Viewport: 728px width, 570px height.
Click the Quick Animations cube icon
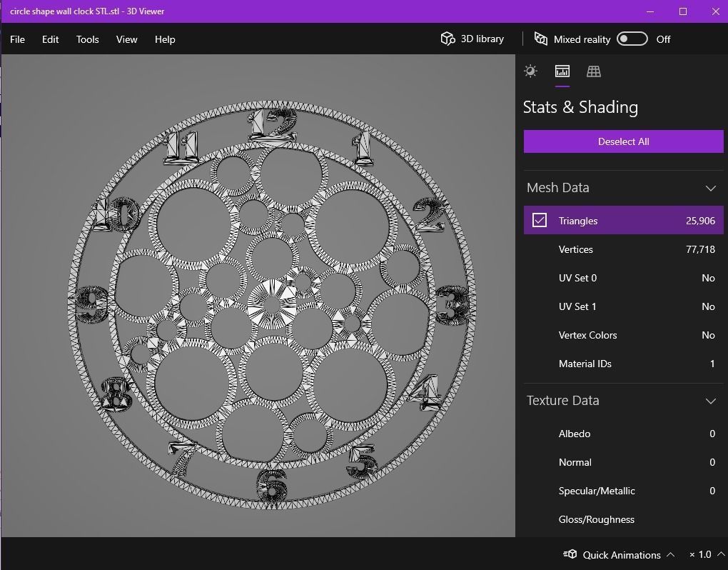click(570, 554)
